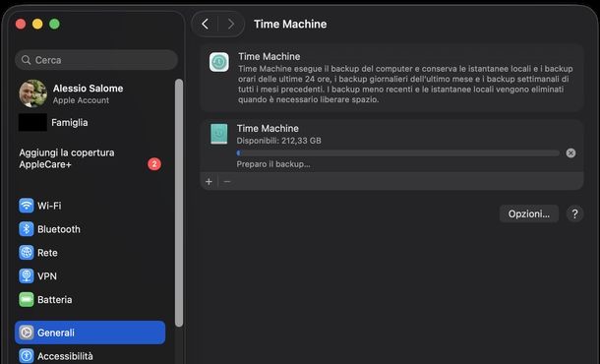Click the Time Machine window title
The image size is (600, 364).
(290, 25)
